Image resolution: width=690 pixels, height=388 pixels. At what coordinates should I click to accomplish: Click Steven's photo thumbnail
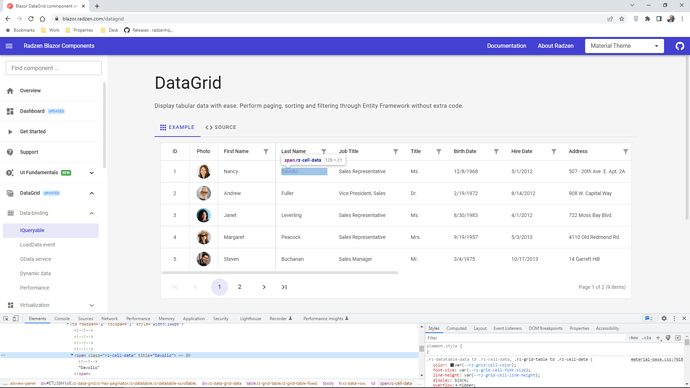pyautogui.click(x=203, y=259)
